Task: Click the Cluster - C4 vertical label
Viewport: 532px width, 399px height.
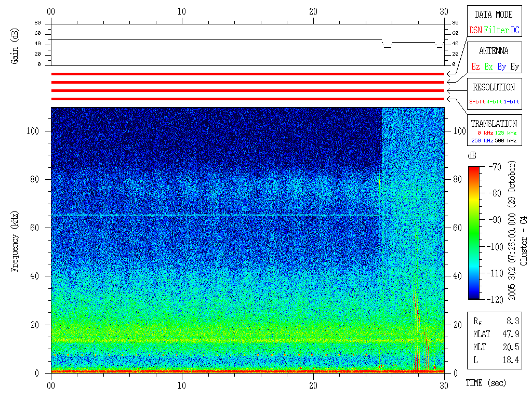Action: click(x=524, y=241)
